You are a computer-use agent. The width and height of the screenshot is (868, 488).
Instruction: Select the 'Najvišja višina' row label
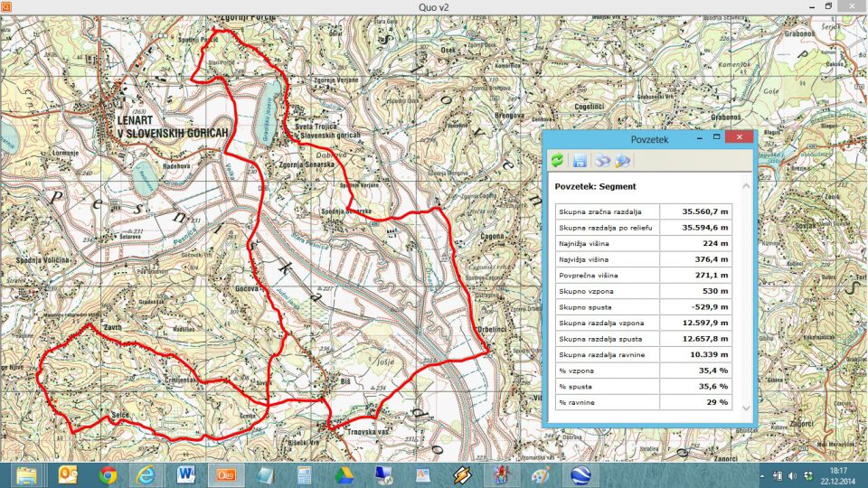[x=583, y=259]
